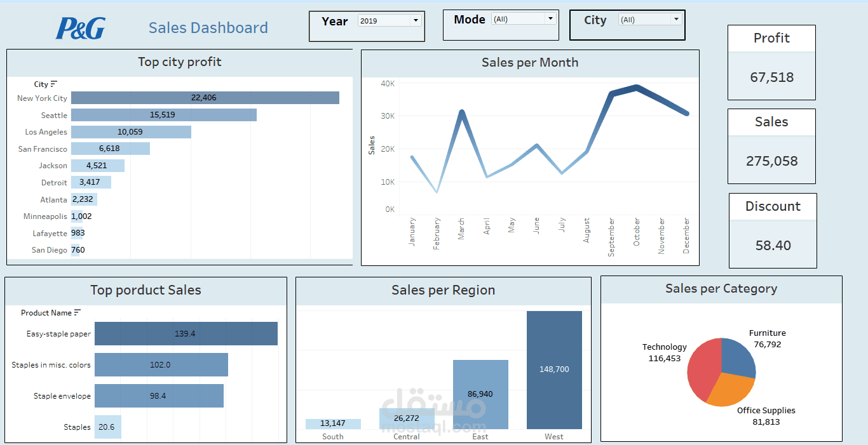Click the Furniture 76,792 label

coord(767,339)
